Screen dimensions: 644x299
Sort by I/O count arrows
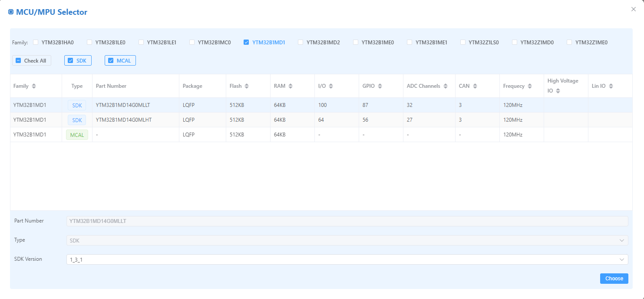pyautogui.click(x=331, y=86)
